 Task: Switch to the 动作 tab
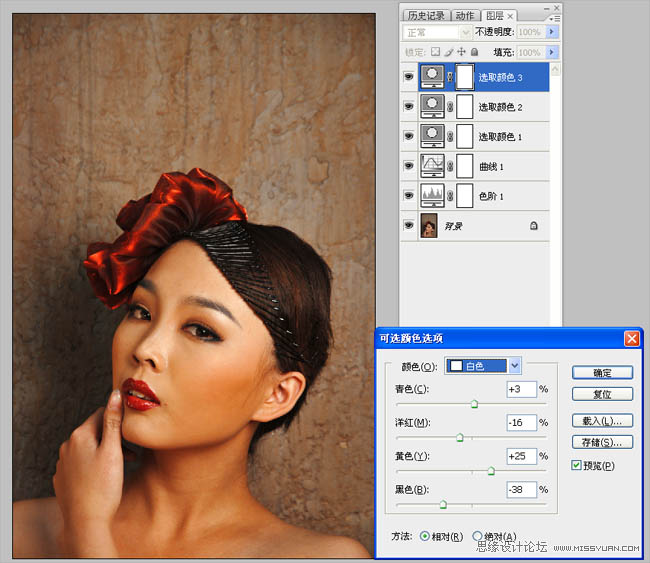(x=465, y=15)
